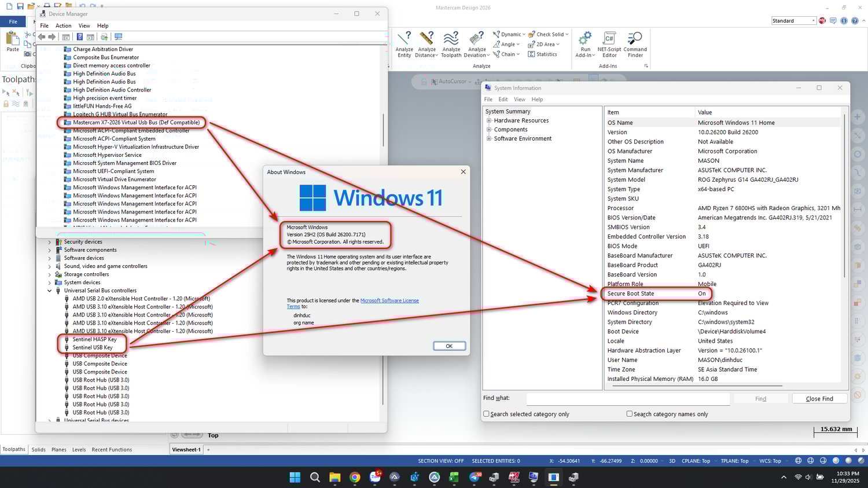Open the Mastercam File backstage tab

(x=13, y=21)
